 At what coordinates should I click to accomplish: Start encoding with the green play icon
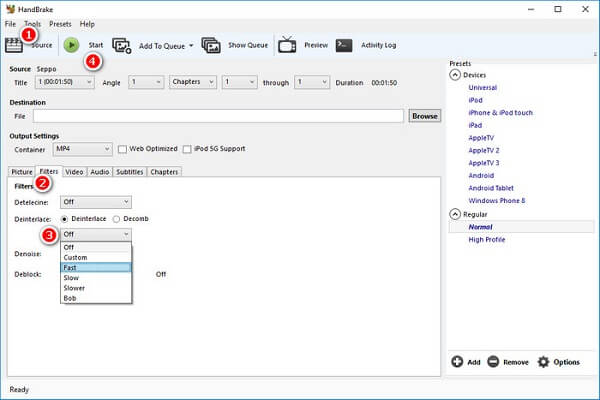click(x=71, y=45)
